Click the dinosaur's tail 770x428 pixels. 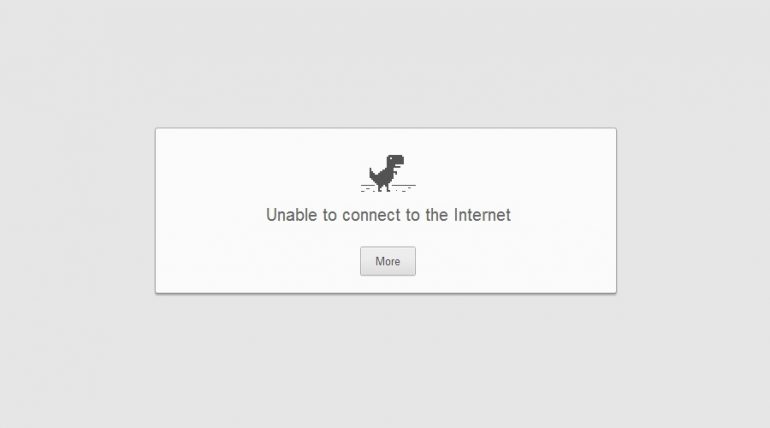tap(373, 173)
